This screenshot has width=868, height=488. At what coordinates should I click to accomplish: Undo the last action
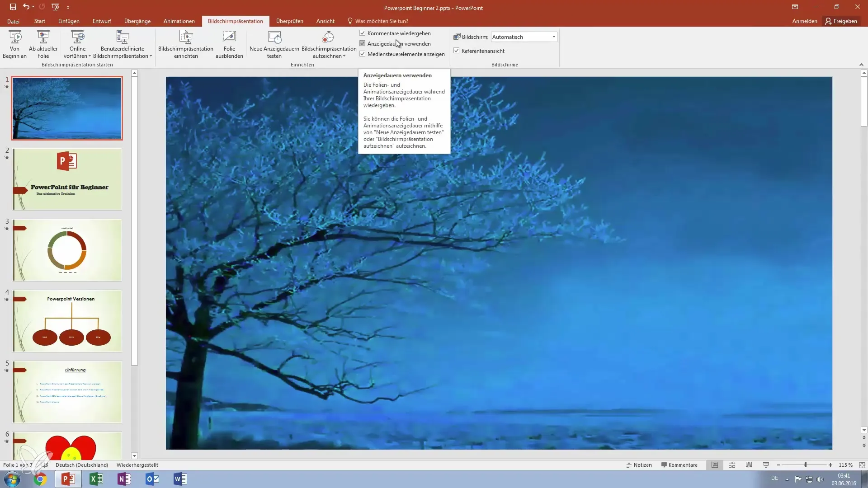26,7
